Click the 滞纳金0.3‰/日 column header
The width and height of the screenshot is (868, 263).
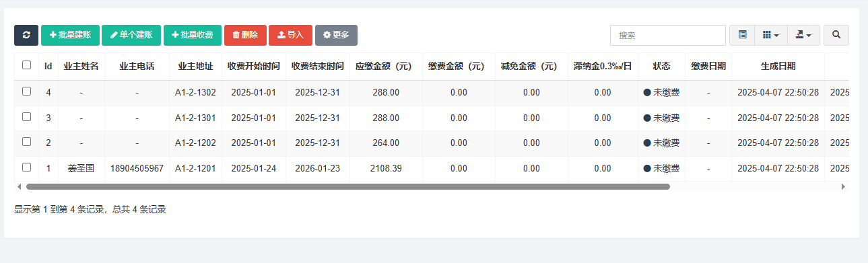tap(603, 67)
